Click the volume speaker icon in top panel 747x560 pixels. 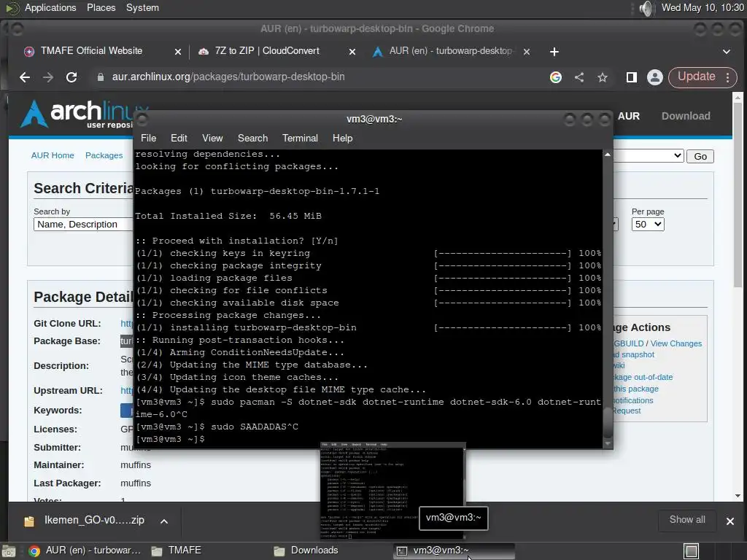pos(646,8)
